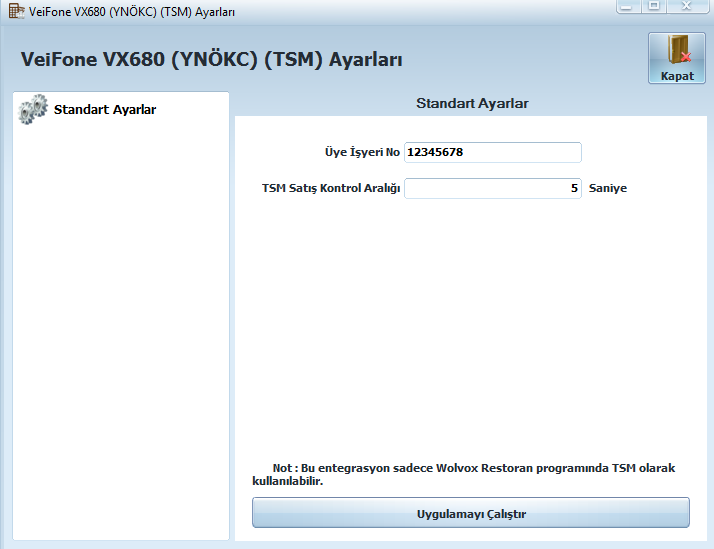714x549 pixels.
Task: Click the Saniye unit label
Action: [607, 188]
